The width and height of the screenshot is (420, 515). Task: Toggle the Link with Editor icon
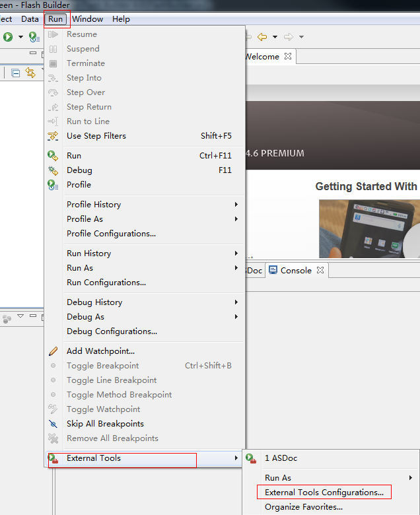[x=30, y=73]
